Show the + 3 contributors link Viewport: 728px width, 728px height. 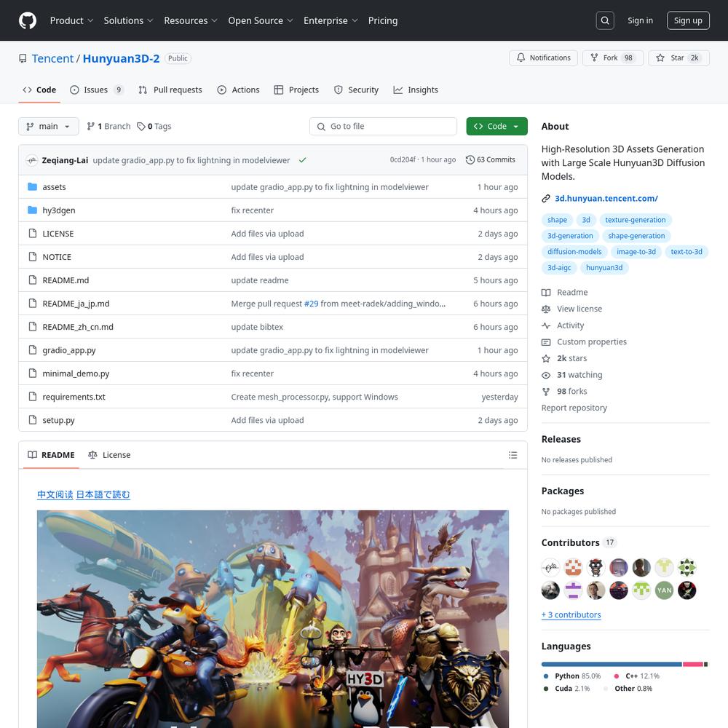pos(571,614)
